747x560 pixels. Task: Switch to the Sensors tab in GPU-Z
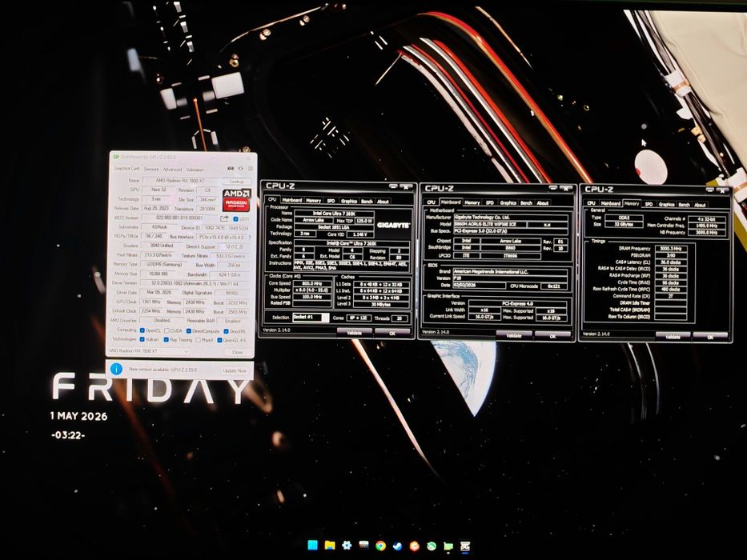151,169
